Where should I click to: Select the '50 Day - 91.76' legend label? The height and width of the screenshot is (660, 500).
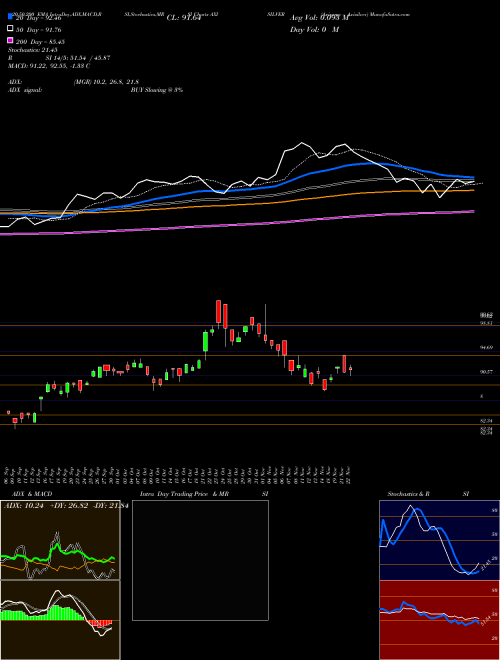(x=39, y=30)
